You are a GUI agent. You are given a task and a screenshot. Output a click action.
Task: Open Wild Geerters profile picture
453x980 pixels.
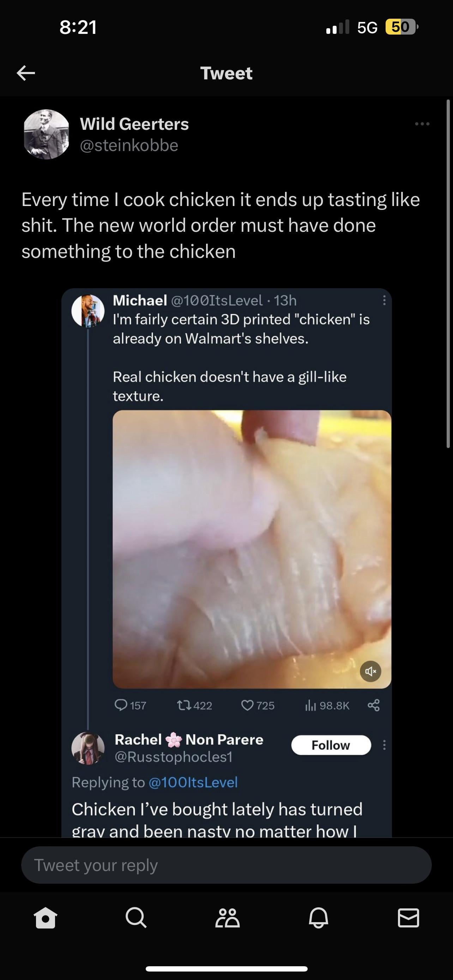(x=47, y=134)
